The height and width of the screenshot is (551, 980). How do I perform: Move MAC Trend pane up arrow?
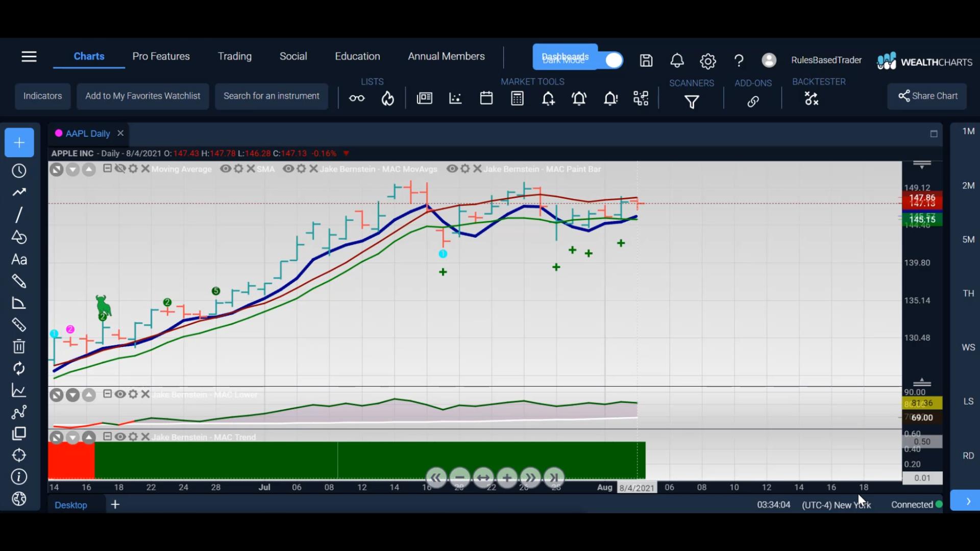[89, 437]
